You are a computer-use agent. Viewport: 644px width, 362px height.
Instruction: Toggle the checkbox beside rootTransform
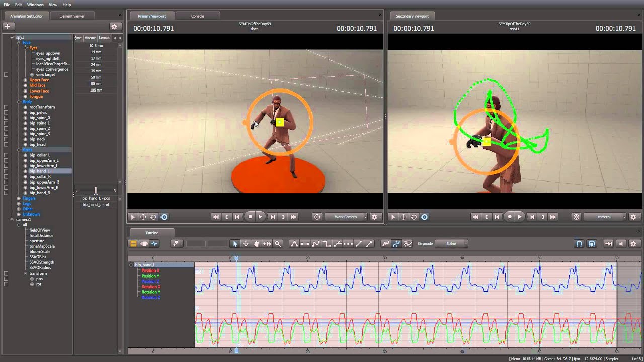pos(6,107)
